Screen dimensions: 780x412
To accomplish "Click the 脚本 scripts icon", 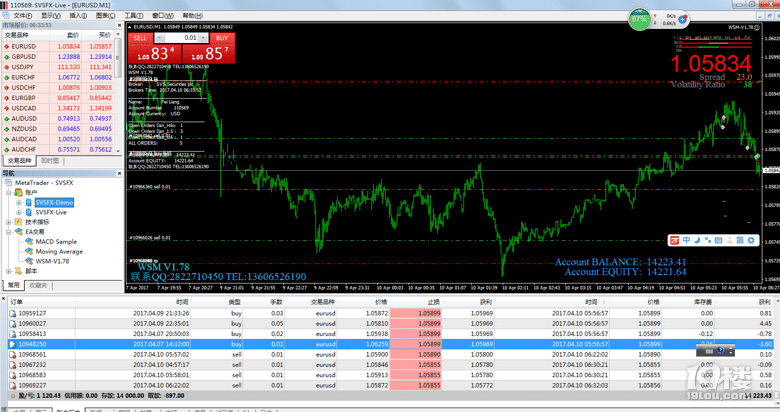I will tap(18, 271).
